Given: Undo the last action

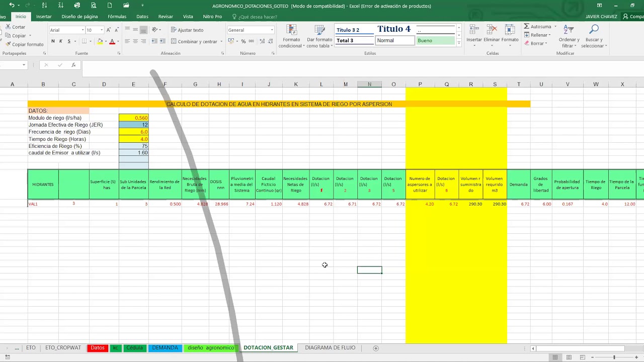Looking at the screenshot, I should (x=12, y=6).
